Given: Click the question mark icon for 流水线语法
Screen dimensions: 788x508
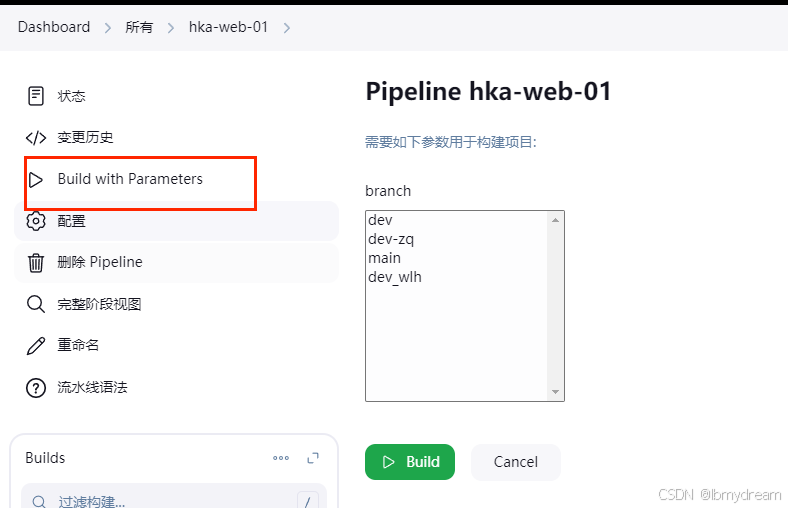Looking at the screenshot, I should click(x=36, y=387).
